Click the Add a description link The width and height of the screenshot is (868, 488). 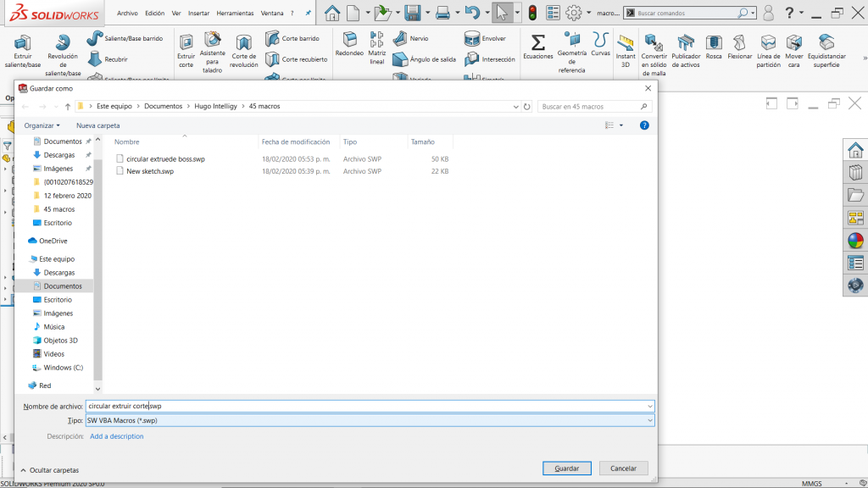point(117,436)
